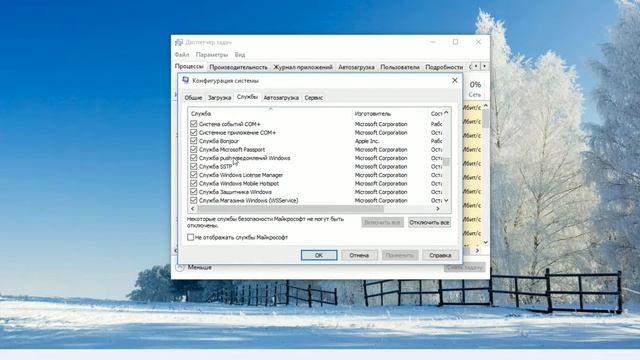This screenshot has height=360, width=640.
Task: Uncheck Служба Магазина Windows (WSService) checkbox
Action: pos(193,200)
